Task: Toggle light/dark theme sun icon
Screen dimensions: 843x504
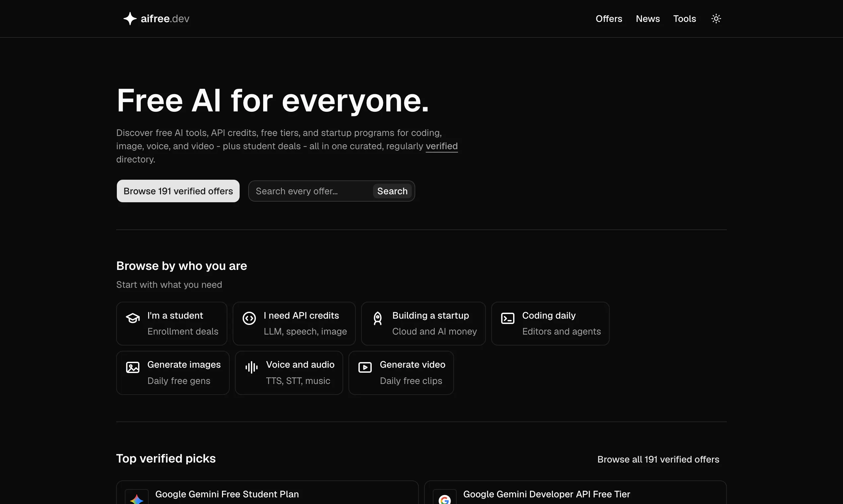Action: point(716,19)
